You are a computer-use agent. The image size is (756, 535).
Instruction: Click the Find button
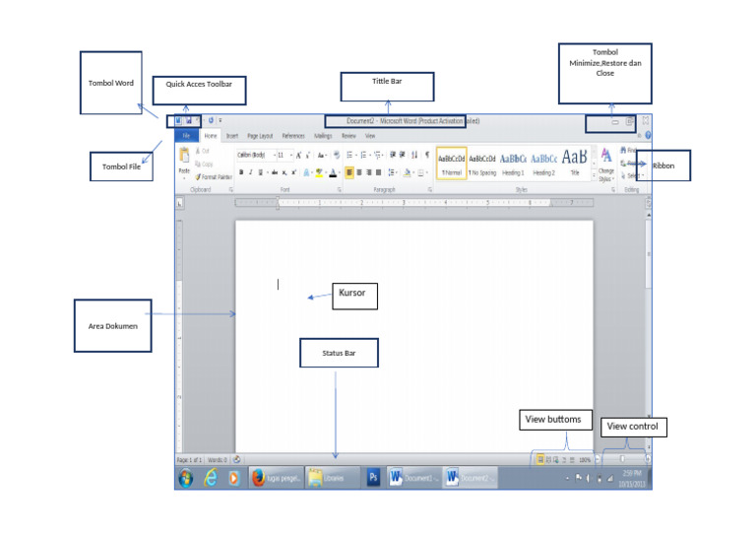coord(629,151)
